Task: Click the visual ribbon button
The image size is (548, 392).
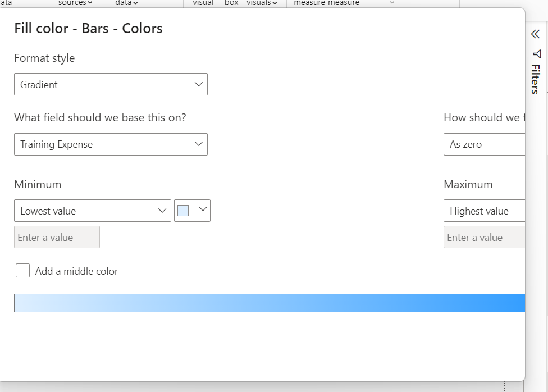Action: tap(203, 3)
